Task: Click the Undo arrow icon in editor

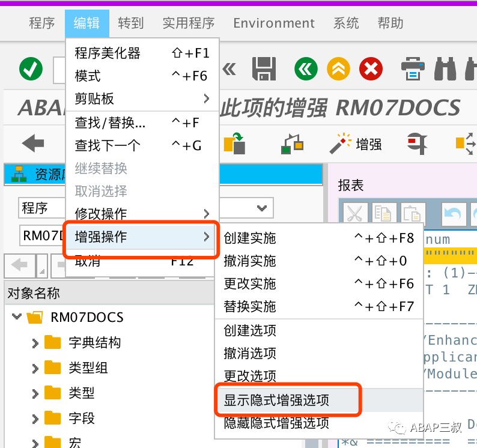Action: pos(454,214)
